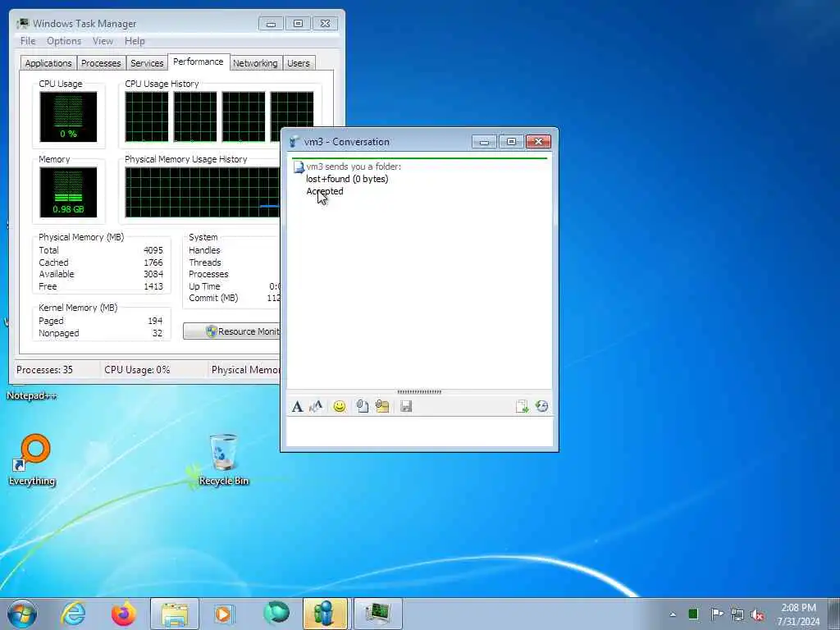Image resolution: width=840 pixels, height=630 pixels.
Task: Click the Nonpaged kernel memory value 32
Action: pos(157,333)
